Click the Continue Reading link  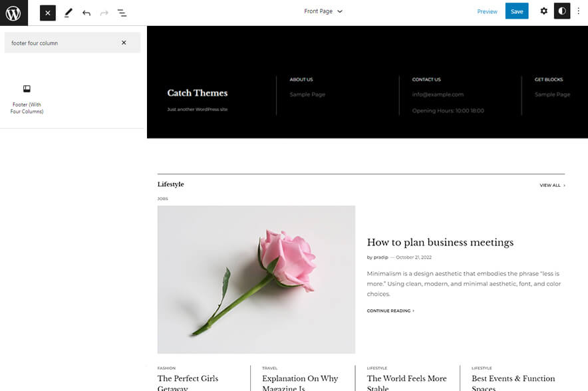[389, 311]
